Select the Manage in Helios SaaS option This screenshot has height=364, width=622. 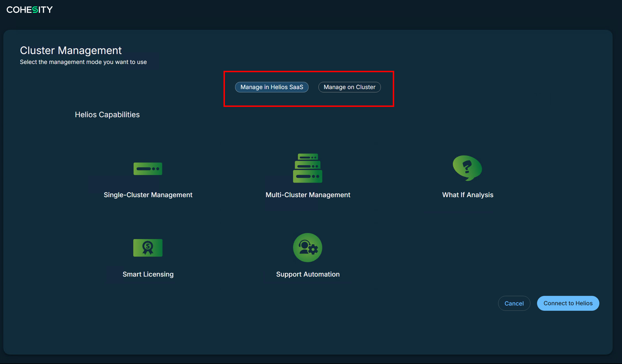pos(272,87)
